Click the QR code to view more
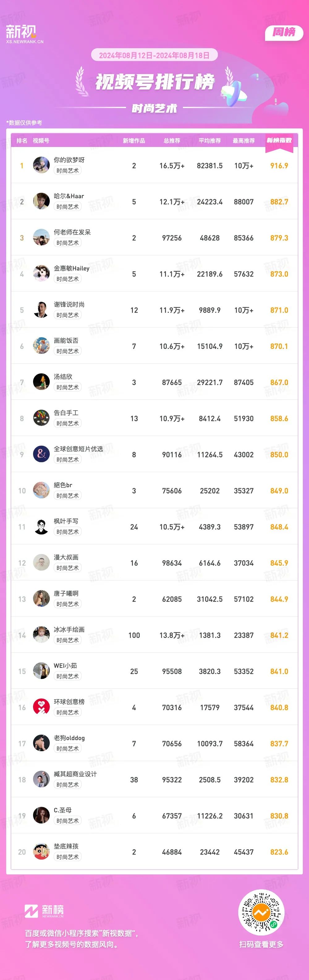Viewport: 309px width, 980px height. pyautogui.click(x=261, y=912)
